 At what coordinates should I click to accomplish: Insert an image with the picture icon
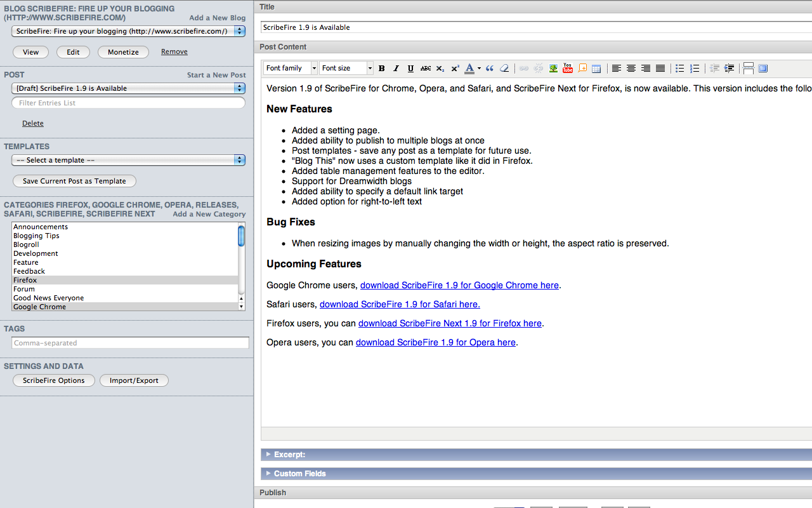(x=553, y=69)
